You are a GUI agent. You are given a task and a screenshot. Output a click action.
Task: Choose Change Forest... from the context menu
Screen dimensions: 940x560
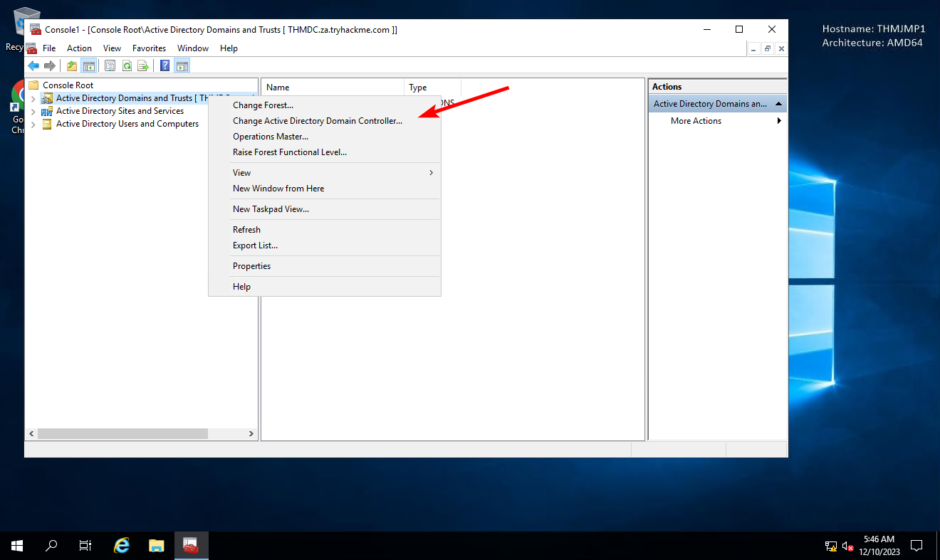tap(325, 105)
